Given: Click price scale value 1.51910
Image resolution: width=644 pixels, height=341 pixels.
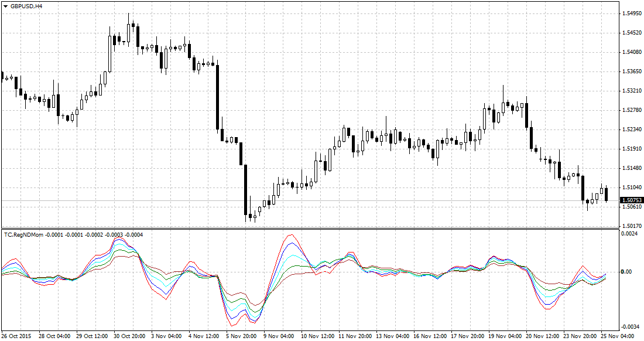Looking at the screenshot, I should tap(632, 149).
